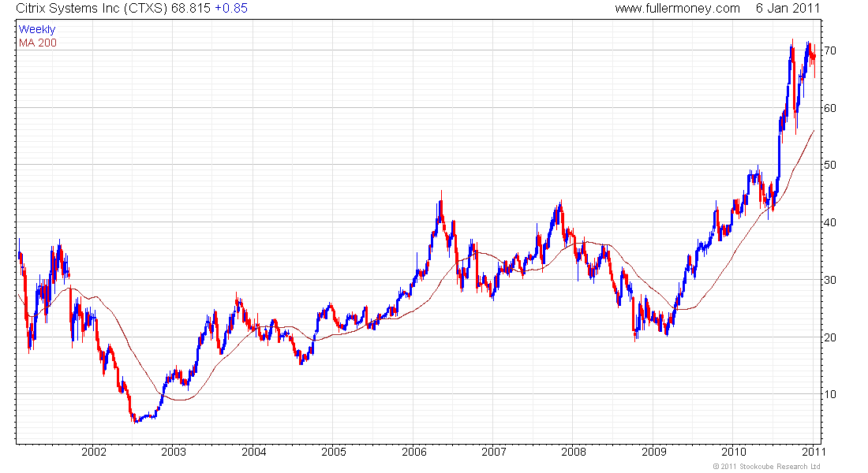Click the 2010 x-axis label

pos(734,452)
